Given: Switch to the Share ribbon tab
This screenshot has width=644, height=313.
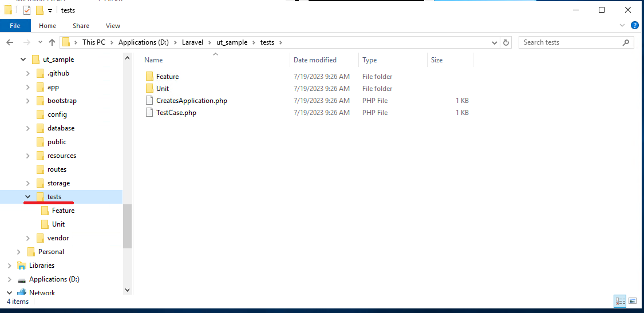Looking at the screenshot, I should [x=81, y=26].
